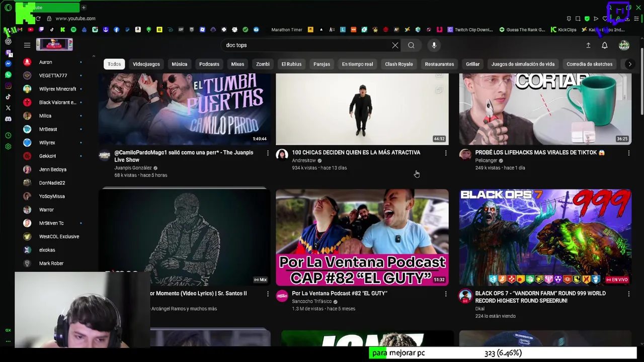Open the MrBeast subscription channel
Image resolution: width=644 pixels, height=362 pixels.
(53, 129)
